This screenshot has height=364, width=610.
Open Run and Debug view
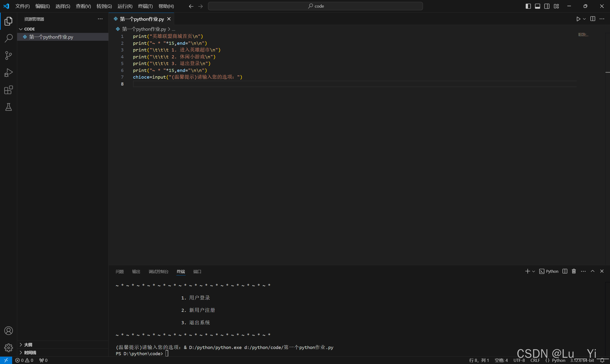coord(9,73)
